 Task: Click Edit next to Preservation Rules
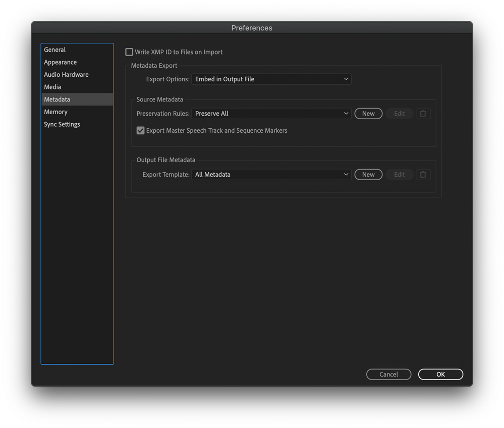click(400, 114)
